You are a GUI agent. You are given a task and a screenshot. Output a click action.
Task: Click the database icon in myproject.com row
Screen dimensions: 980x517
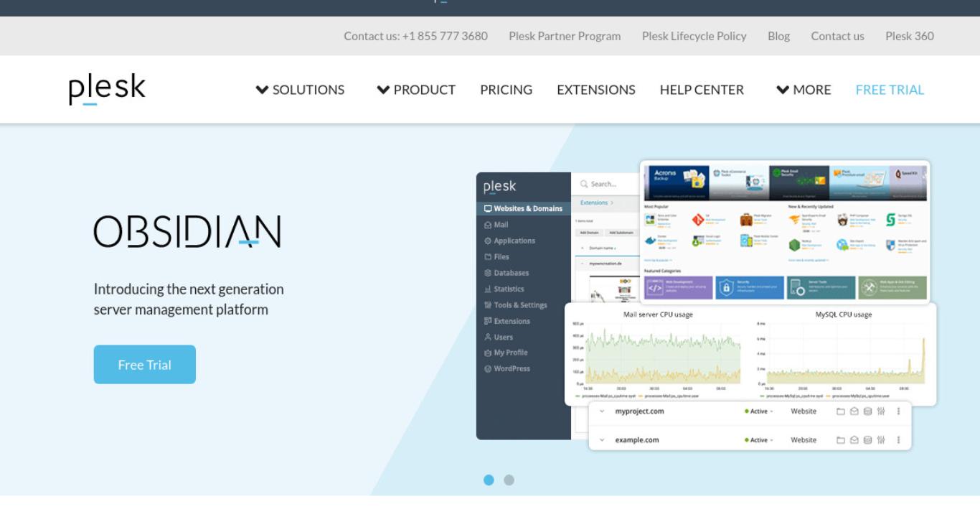tap(867, 411)
